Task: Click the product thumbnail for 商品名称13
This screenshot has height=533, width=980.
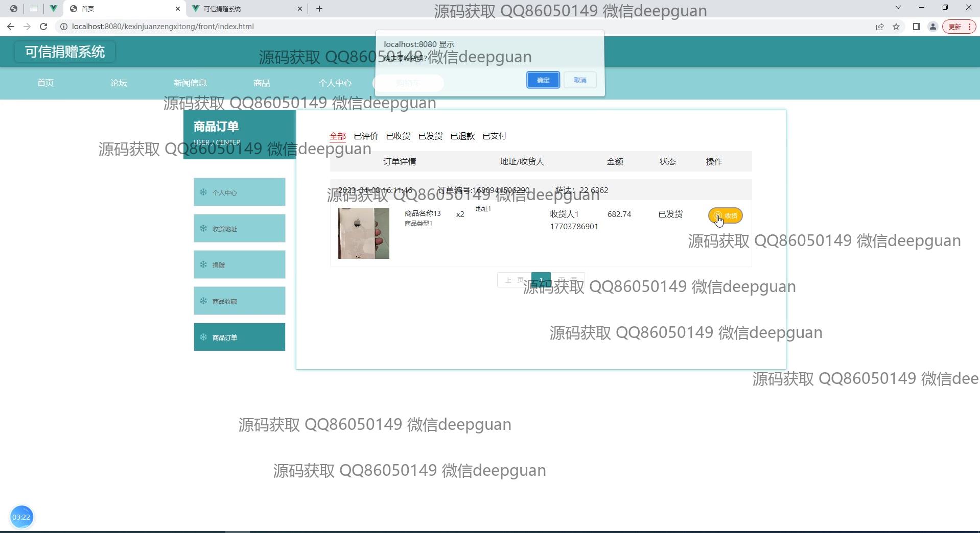Action: 364,233
